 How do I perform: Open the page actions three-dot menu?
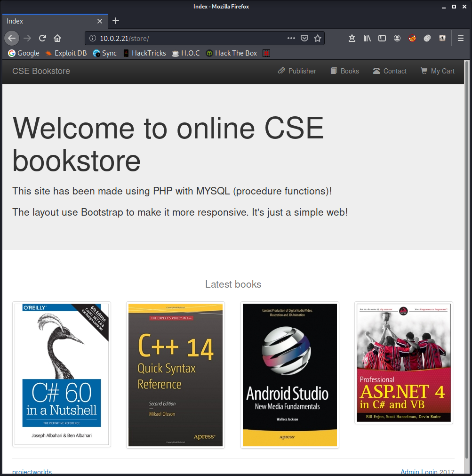pyautogui.click(x=291, y=38)
